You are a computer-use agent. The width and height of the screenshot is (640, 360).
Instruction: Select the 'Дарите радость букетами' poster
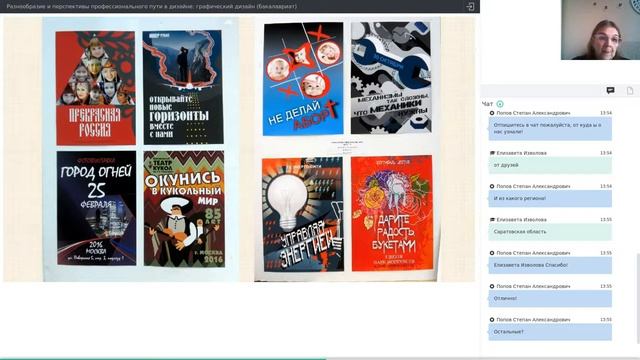pos(392,213)
